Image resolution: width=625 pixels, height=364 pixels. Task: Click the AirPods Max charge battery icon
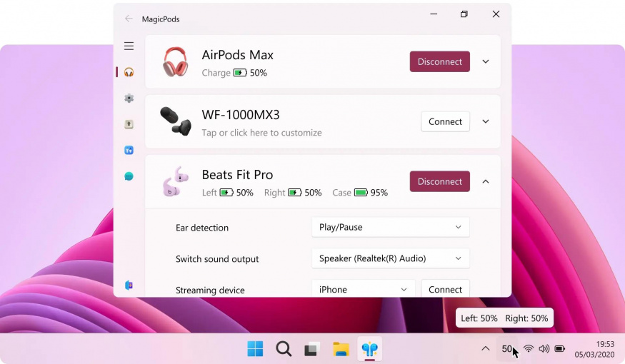coord(240,73)
